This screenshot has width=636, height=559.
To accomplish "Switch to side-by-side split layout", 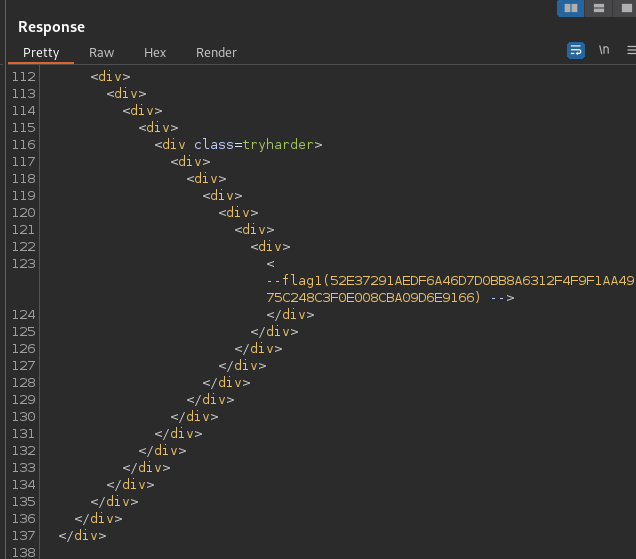I will (x=571, y=8).
